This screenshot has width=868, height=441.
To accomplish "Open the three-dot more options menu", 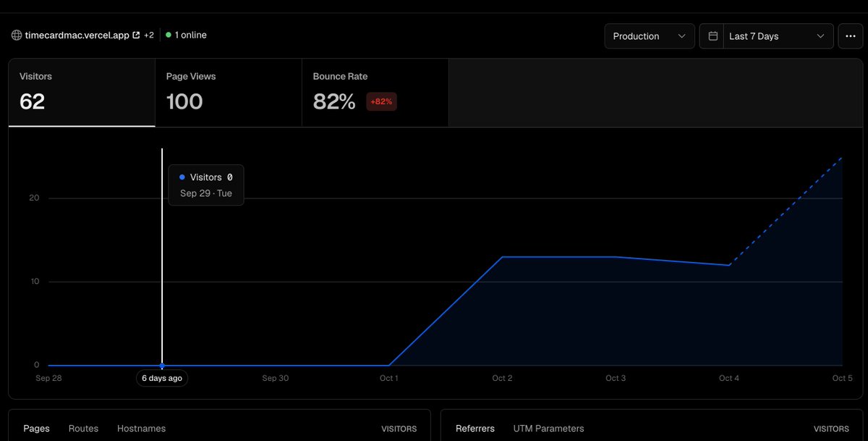I will 850,36.
